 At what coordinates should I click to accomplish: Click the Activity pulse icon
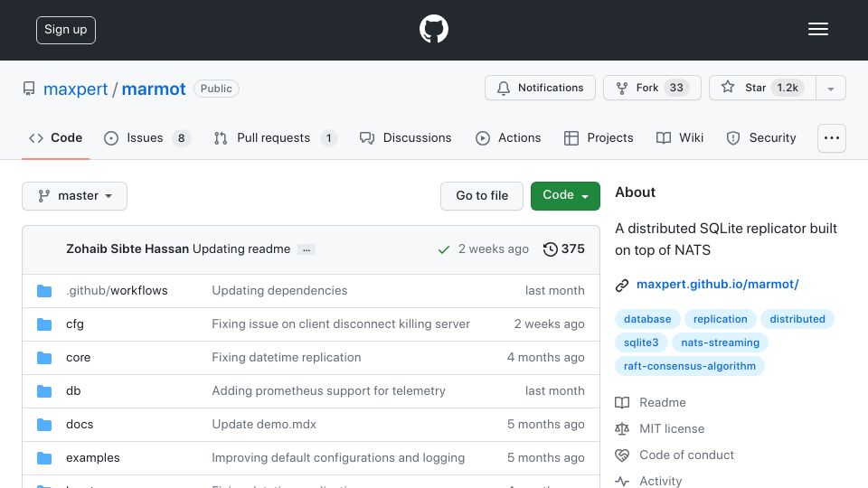pyautogui.click(x=622, y=482)
